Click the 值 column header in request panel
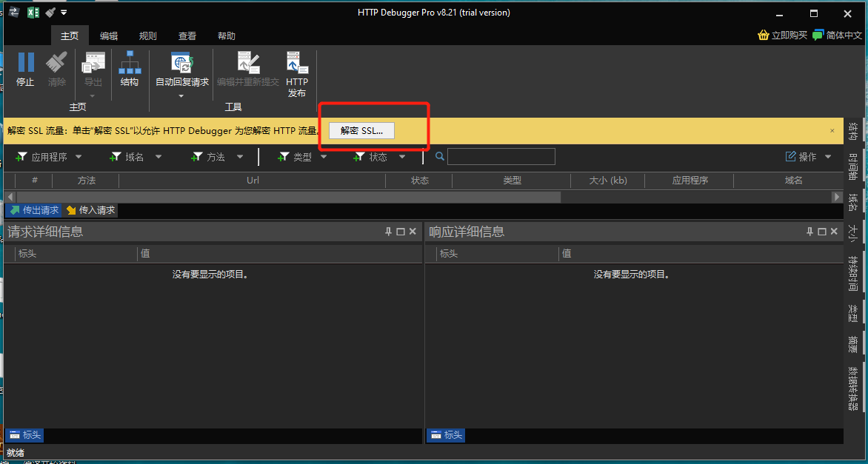This screenshot has height=464, width=868. click(279, 254)
